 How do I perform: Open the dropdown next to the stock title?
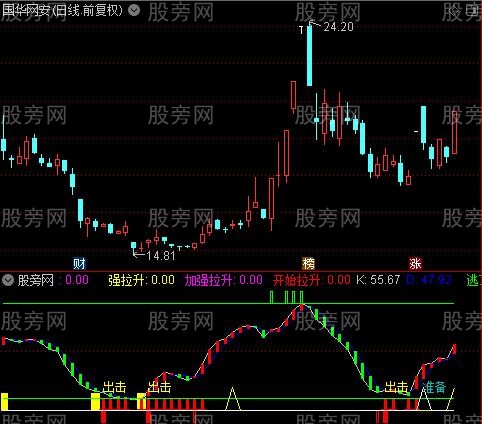[x=134, y=11]
